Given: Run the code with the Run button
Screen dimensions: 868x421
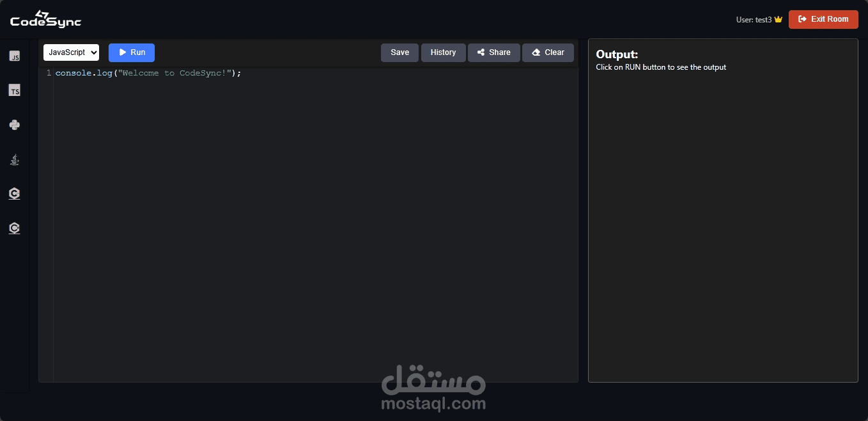Looking at the screenshot, I should 132,52.
